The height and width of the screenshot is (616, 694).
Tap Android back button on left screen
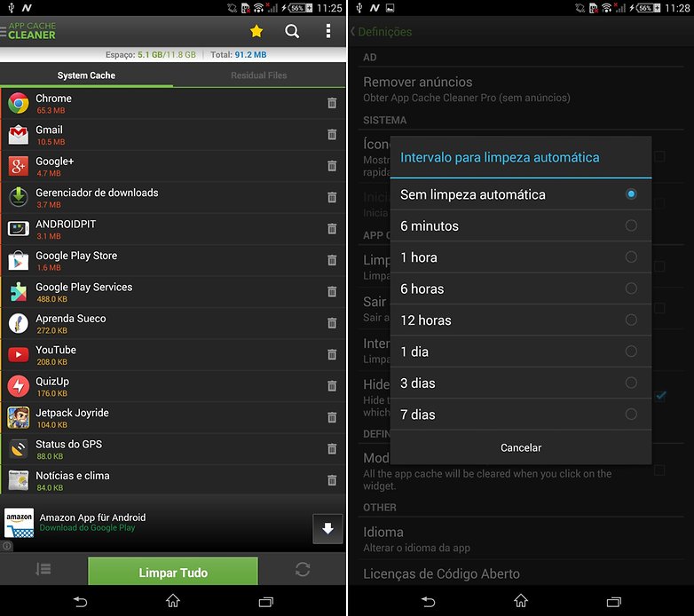click(x=80, y=602)
